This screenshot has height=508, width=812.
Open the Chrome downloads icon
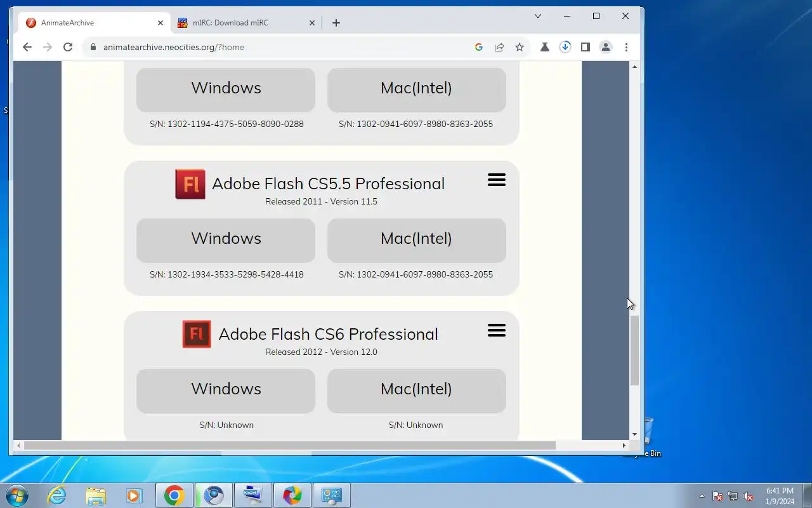[x=565, y=47]
